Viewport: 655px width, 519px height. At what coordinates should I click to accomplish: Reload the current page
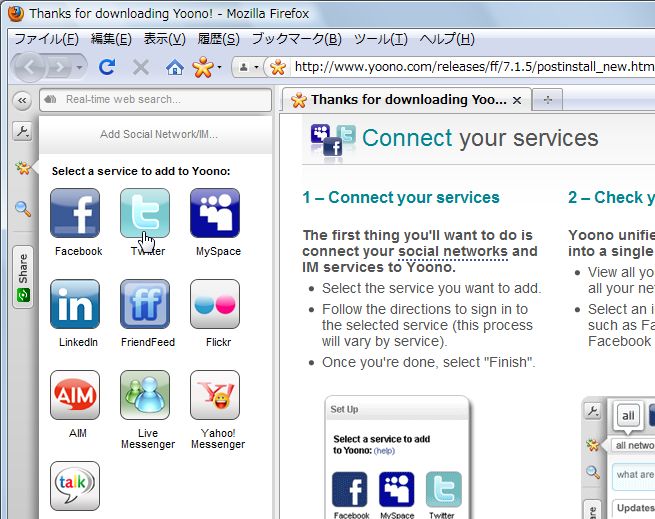pos(107,67)
